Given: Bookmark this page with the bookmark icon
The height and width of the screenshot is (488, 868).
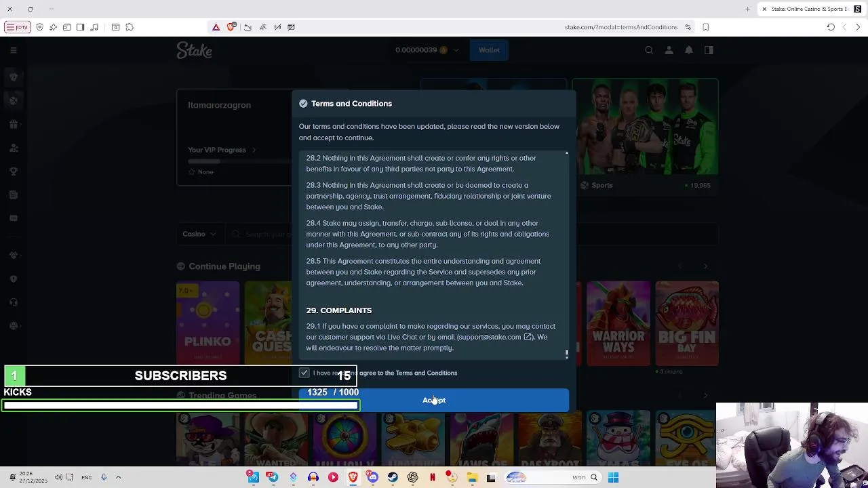Looking at the screenshot, I should pos(705,27).
